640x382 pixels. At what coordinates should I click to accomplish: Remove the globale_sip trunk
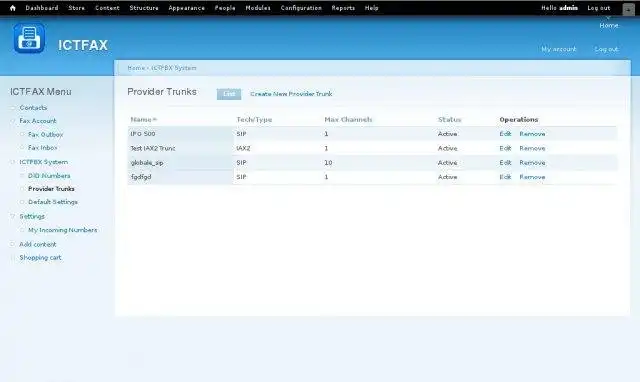[532, 162]
